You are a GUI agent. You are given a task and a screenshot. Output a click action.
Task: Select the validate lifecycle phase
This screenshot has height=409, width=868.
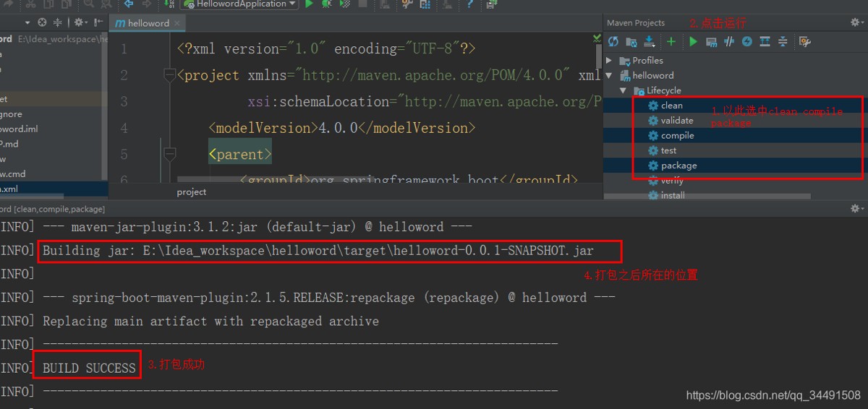[x=677, y=121]
